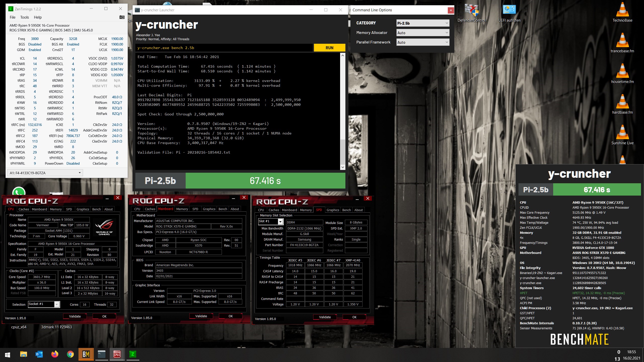Viewport: 644px width, 362px height.
Task: Click the ZenTimings title bar app icon
Action: (x=11, y=9)
